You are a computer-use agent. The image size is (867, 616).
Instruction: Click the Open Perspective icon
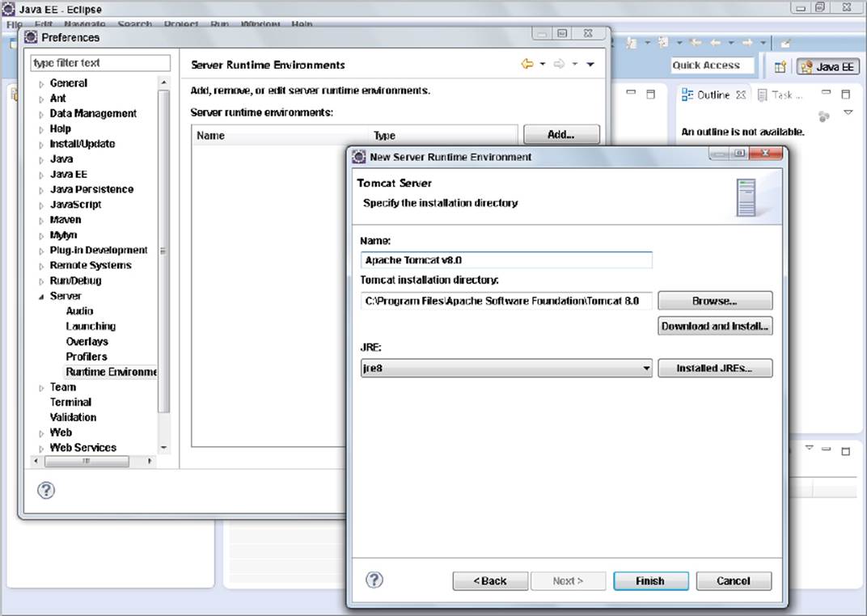pos(780,67)
